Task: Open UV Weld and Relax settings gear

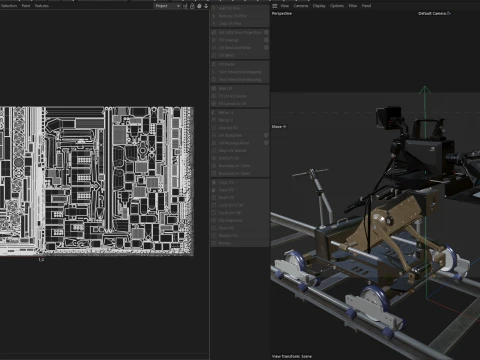Action: (266, 48)
